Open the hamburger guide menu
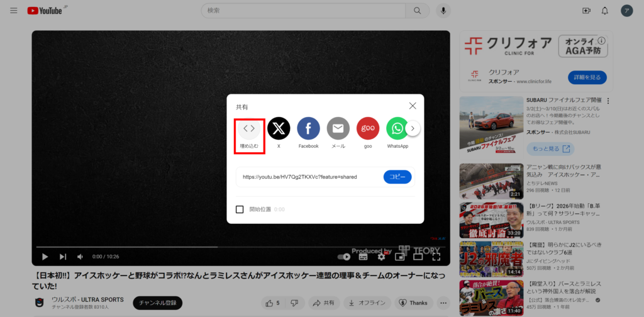 pos(13,11)
